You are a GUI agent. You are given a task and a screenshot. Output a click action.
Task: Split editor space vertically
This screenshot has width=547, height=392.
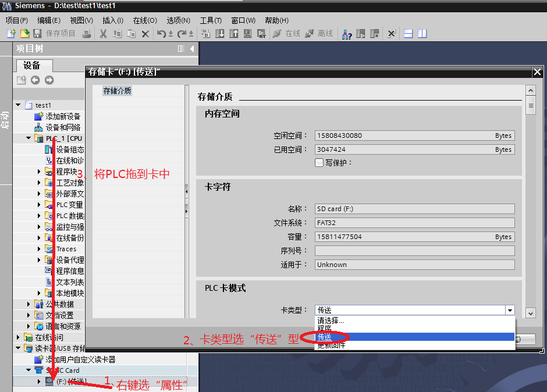[x=422, y=34]
